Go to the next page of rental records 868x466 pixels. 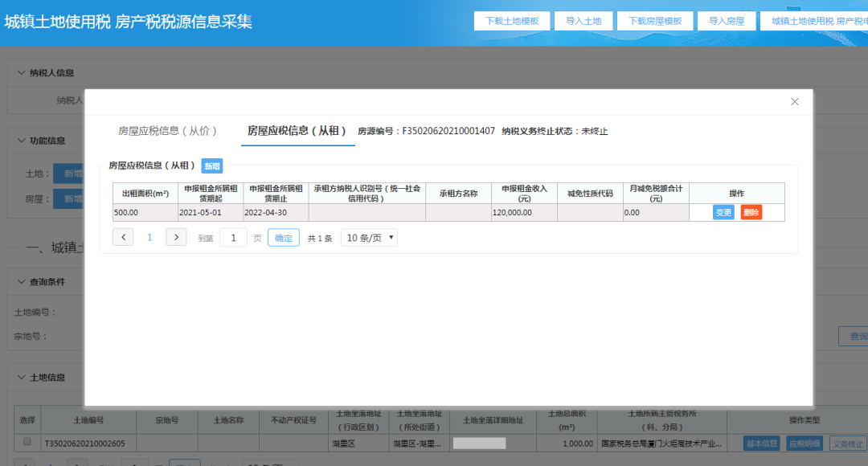click(x=175, y=237)
